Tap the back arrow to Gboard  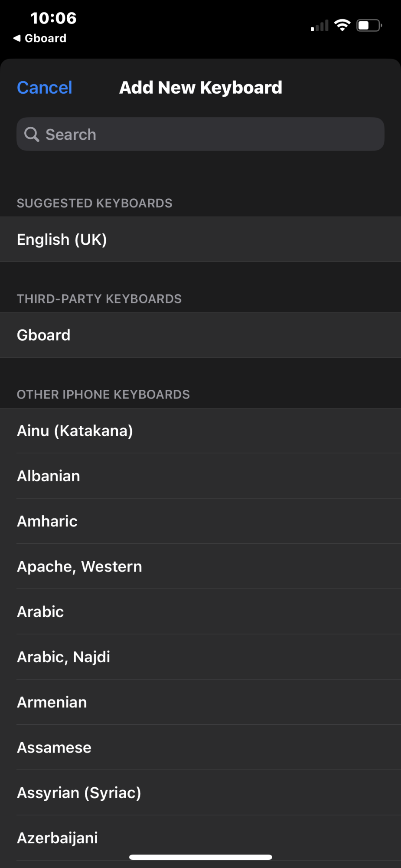coord(17,38)
